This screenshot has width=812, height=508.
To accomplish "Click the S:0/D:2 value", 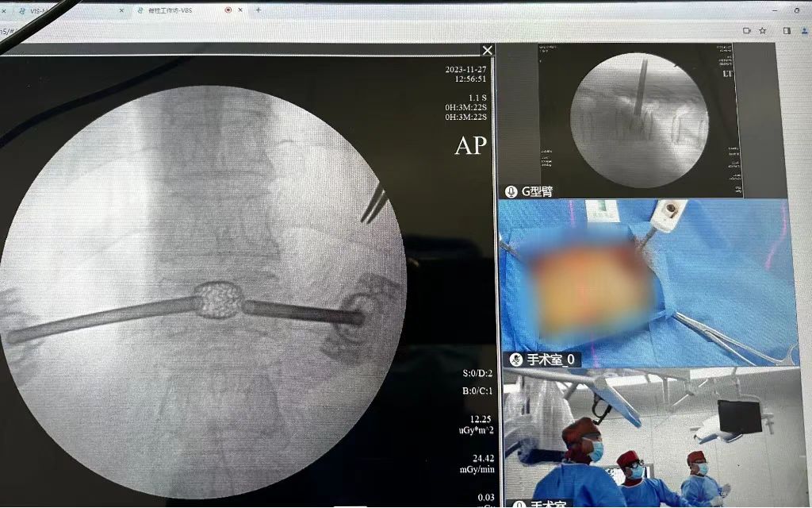I will pyautogui.click(x=477, y=373).
